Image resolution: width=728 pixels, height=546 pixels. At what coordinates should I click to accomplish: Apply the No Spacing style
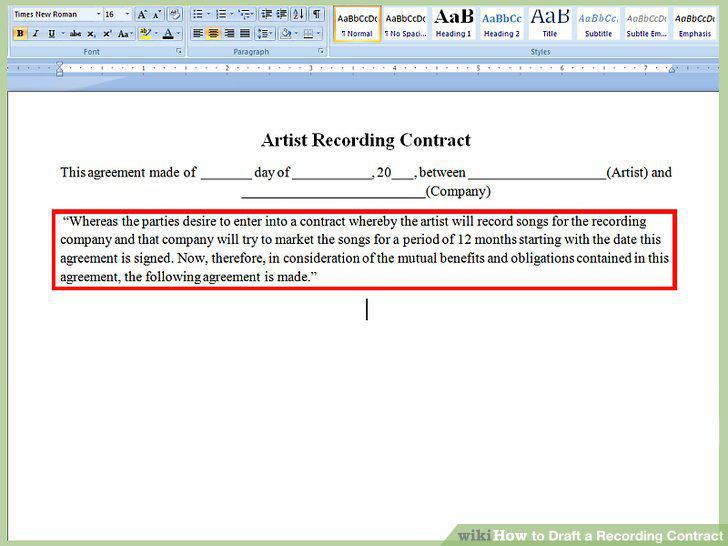click(405, 24)
